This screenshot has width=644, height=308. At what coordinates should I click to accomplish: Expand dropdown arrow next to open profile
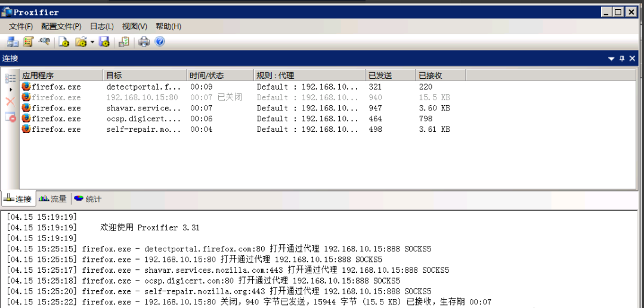pos(92,42)
